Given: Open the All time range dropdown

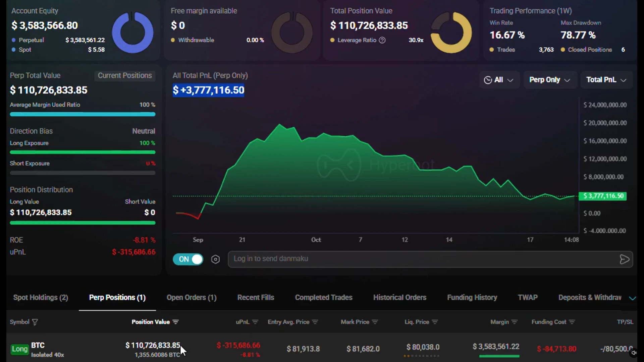Looking at the screenshot, I should click(499, 80).
